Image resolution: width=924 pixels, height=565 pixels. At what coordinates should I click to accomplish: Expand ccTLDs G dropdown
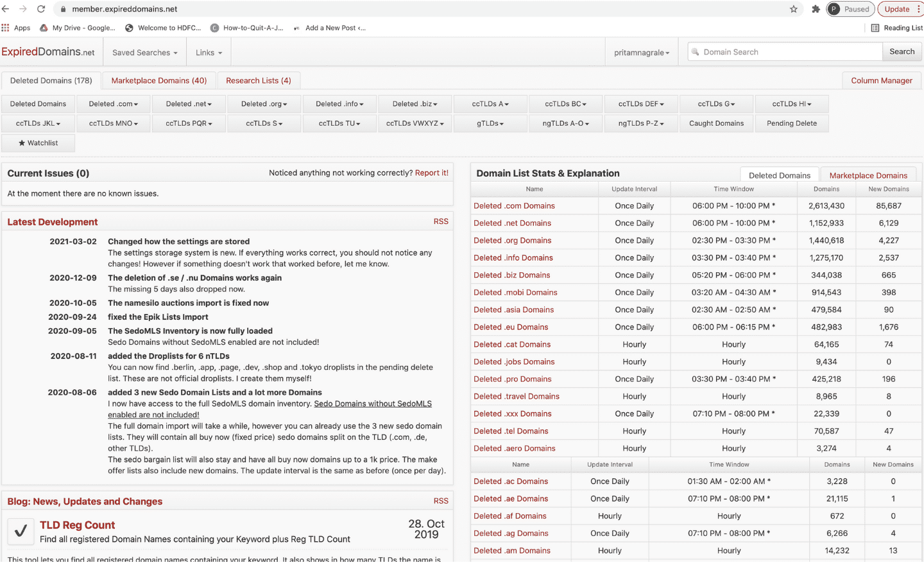click(716, 104)
